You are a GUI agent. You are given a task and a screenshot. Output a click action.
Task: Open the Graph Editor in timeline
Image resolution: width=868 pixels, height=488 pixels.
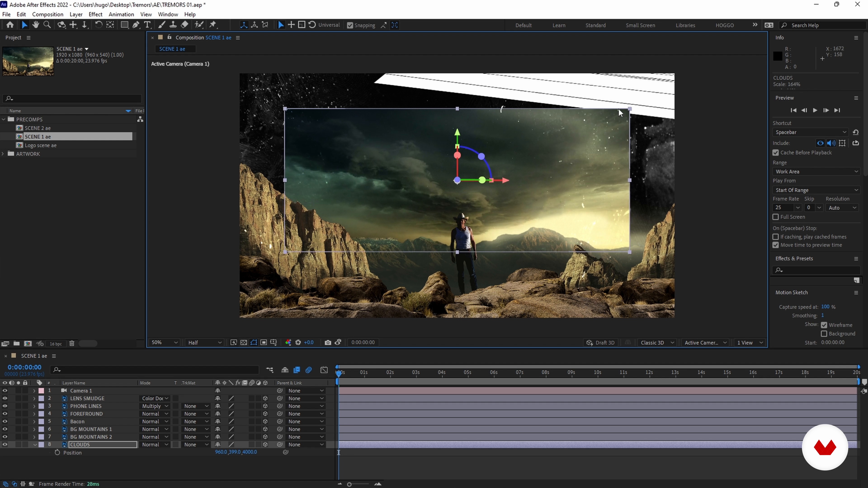click(324, 370)
